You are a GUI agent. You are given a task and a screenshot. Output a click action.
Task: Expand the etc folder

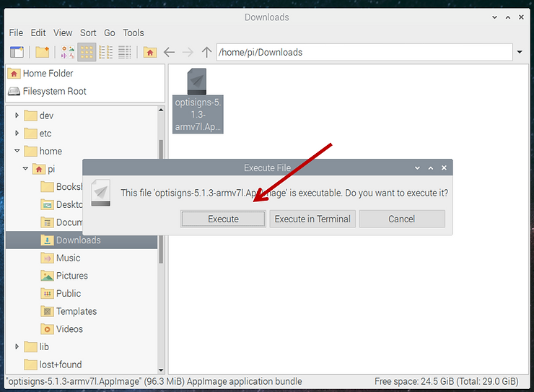pos(17,133)
